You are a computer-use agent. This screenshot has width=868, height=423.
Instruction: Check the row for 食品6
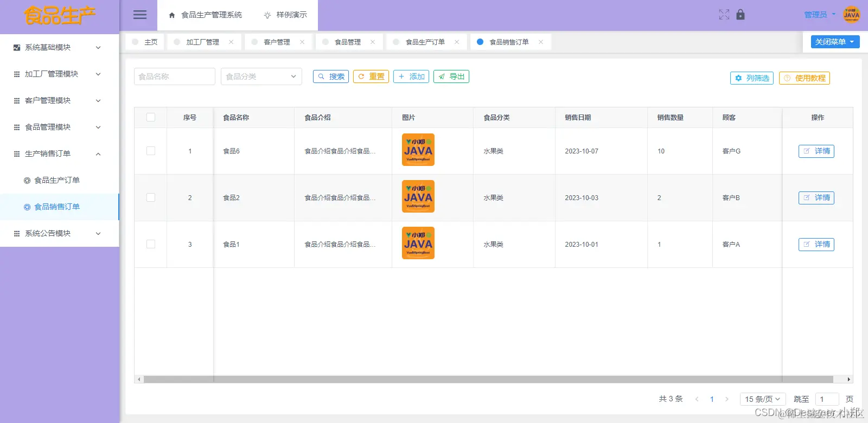[x=151, y=151]
